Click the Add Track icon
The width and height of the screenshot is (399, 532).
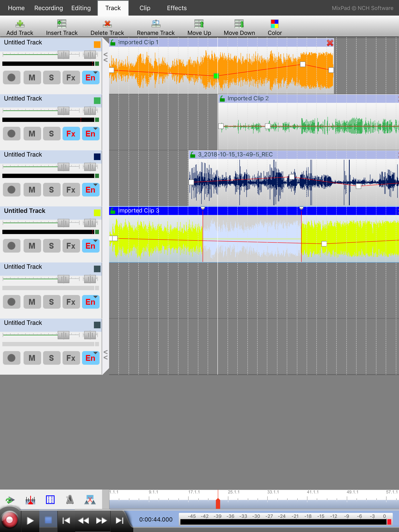coord(20,24)
